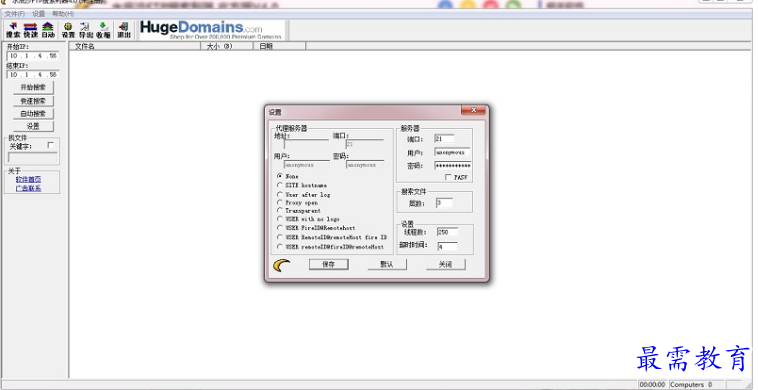Tick the 关键字 checkbox
This screenshot has height=390, width=758.
point(51,145)
